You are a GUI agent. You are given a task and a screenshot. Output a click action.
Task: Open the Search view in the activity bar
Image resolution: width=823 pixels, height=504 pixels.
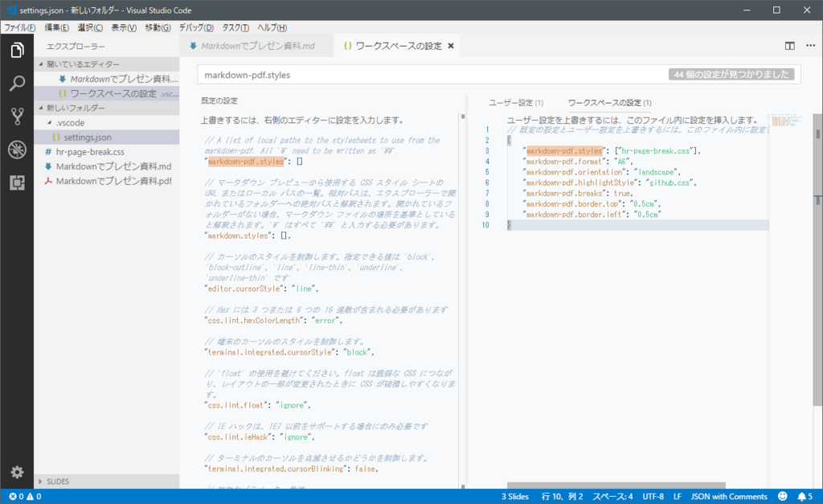[x=16, y=83]
